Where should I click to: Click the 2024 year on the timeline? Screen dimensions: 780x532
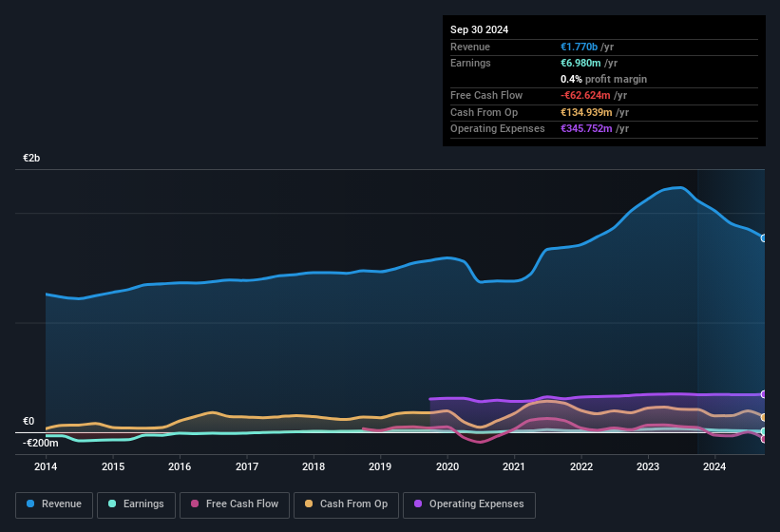(x=714, y=466)
